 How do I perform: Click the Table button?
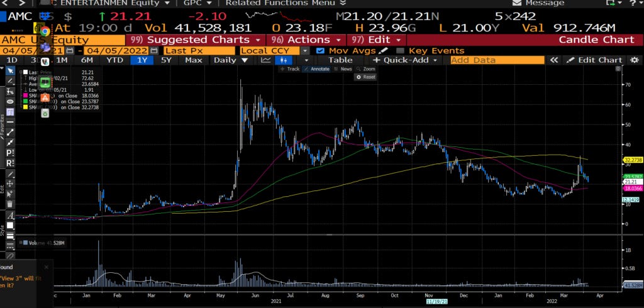[340, 60]
